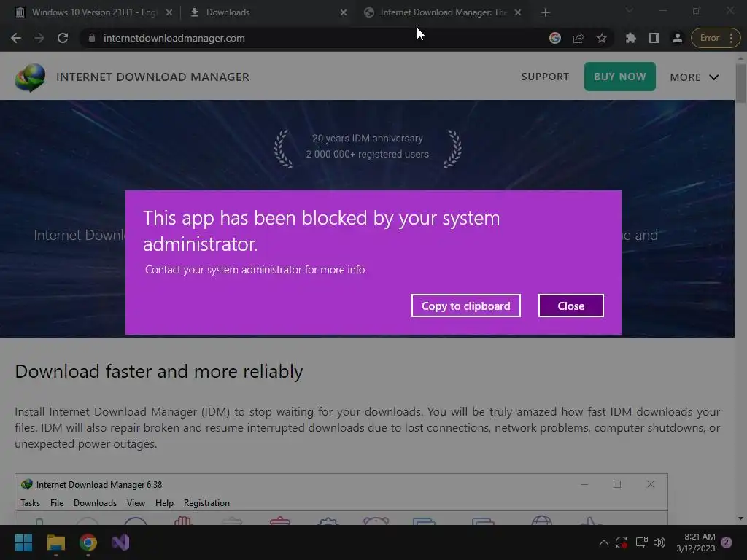Open the profile avatar icon
The width and height of the screenshot is (747, 560).
[x=678, y=38]
